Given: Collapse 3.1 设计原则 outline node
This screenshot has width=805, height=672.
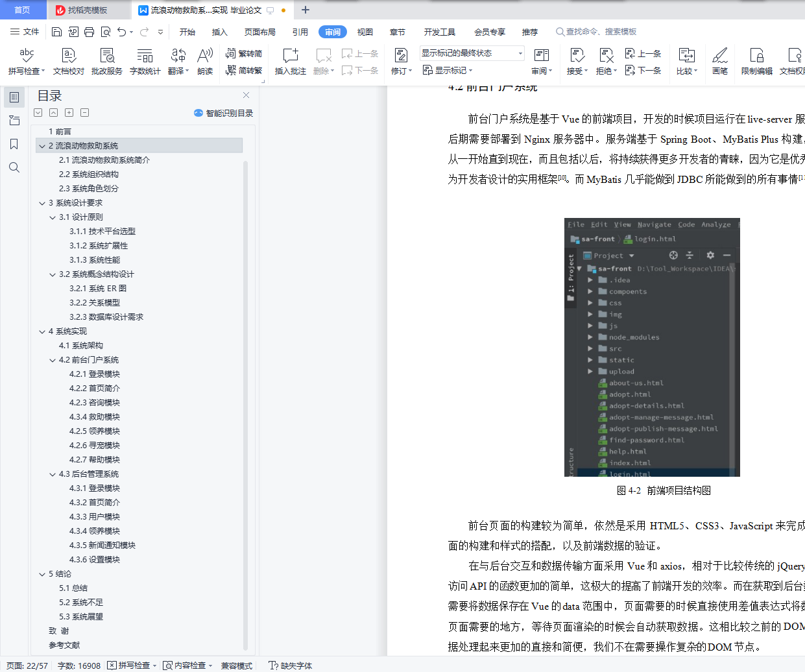Looking at the screenshot, I should tap(53, 217).
